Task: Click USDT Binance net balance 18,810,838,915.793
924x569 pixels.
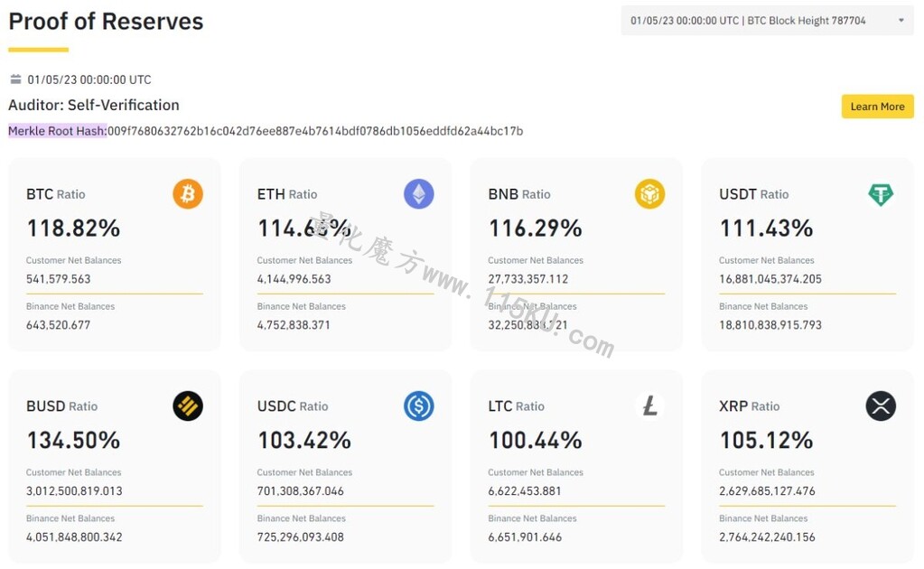Action: 770,325
